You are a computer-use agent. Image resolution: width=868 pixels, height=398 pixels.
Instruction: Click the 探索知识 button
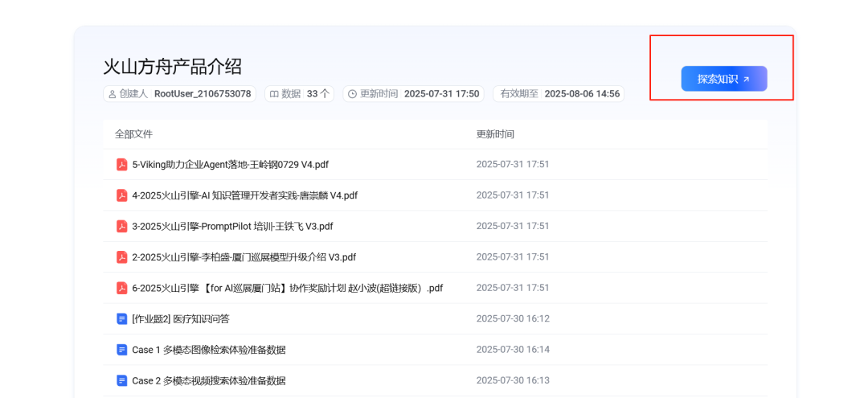coord(724,79)
